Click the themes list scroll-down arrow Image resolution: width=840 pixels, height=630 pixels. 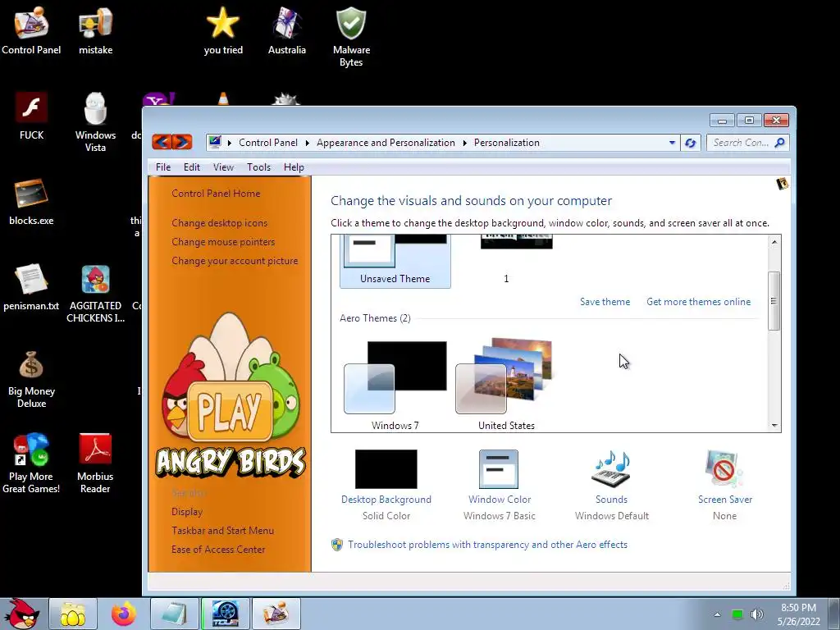point(774,426)
